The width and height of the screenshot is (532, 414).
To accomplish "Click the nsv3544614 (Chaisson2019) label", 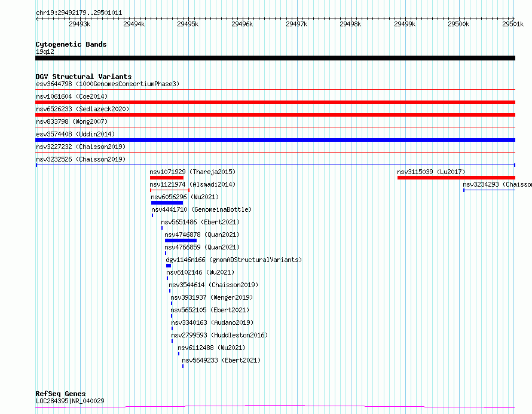I will [x=213, y=285].
